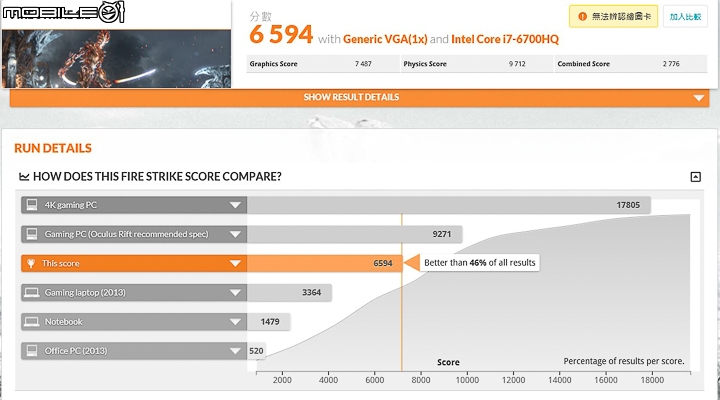Open the Generic VGA(1x) link
720x400 pixels.
click(385, 39)
